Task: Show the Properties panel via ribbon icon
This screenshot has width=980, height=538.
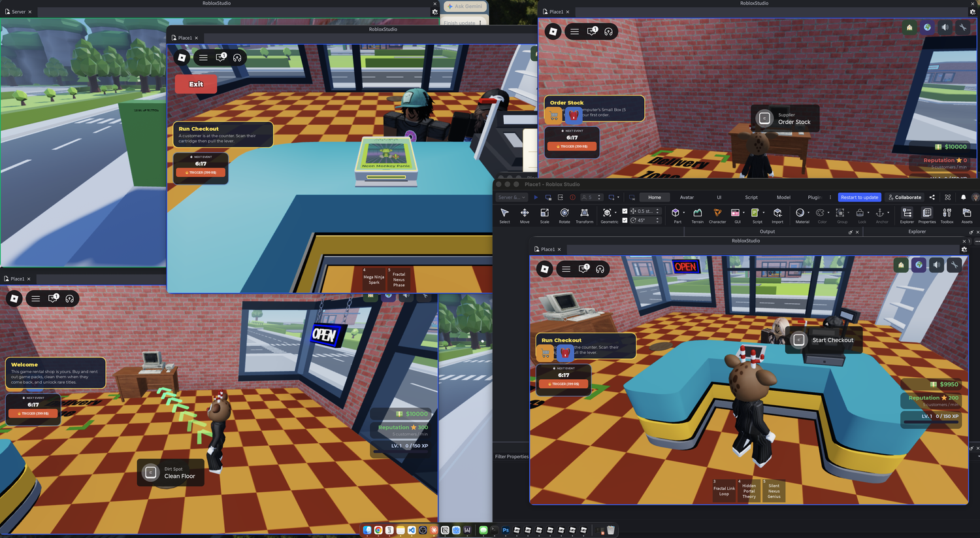Action: [927, 213]
